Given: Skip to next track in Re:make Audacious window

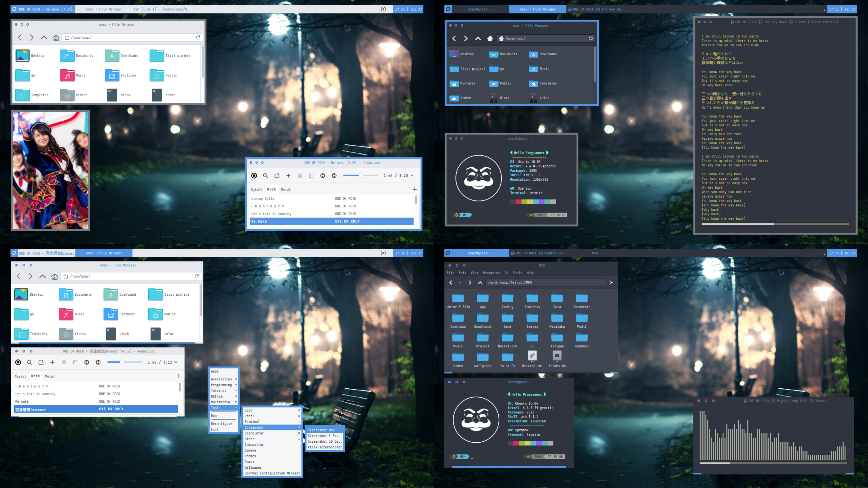Looking at the screenshot, I should pyautogui.click(x=334, y=176).
